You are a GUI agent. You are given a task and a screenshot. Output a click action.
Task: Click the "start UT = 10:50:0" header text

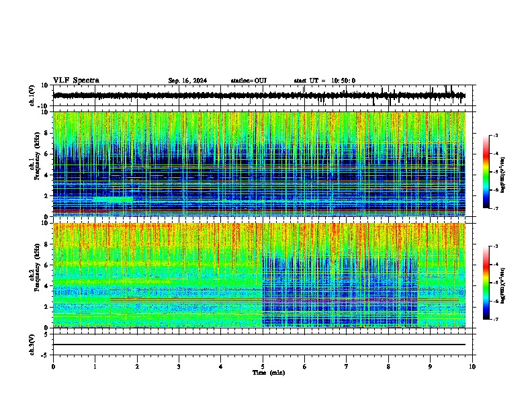(x=324, y=81)
